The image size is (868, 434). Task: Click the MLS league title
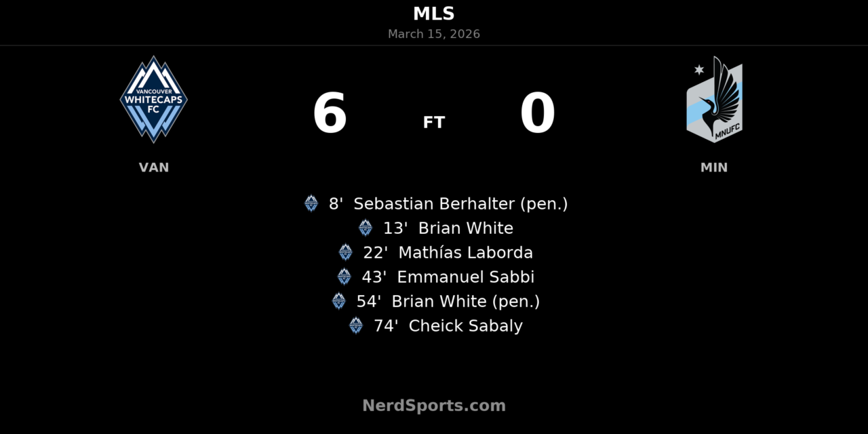[x=434, y=14]
